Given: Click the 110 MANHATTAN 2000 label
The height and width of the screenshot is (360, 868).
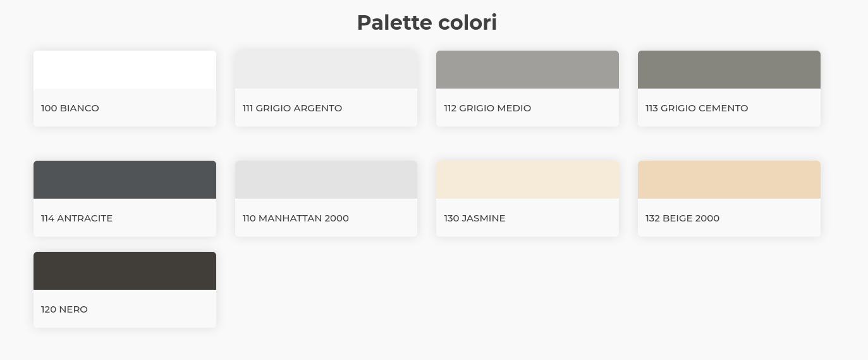Looking at the screenshot, I should coord(296,218).
